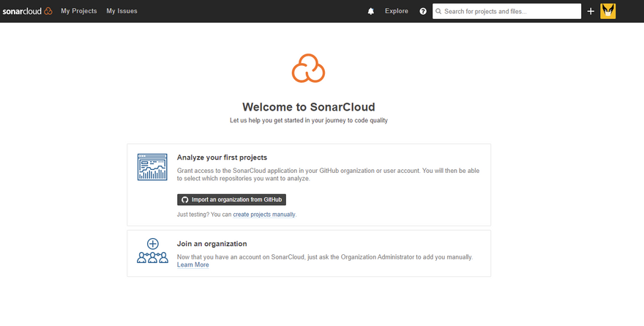644x326 pixels.
Task: Go to My Projects
Action: [79, 11]
